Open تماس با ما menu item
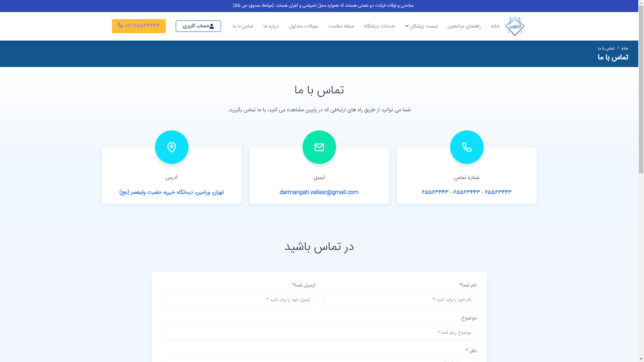Viewport: 644px width, 362px height. pyautogui.click(x=243, y=26)
